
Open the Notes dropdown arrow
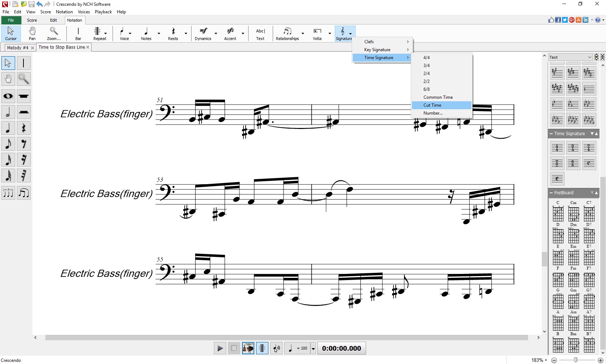[x=159, y=34]
